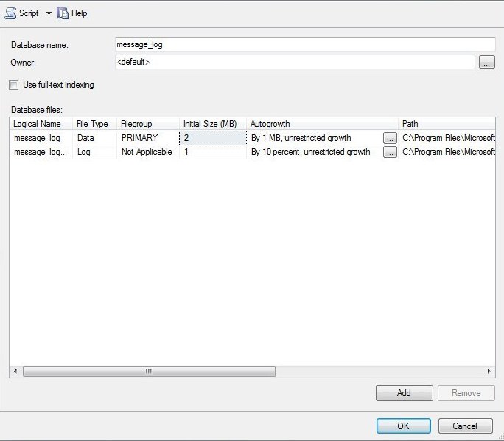Enable Use full-text indexing checkbox
Viewport: 504px width, 441px height.
click(13, 85)
